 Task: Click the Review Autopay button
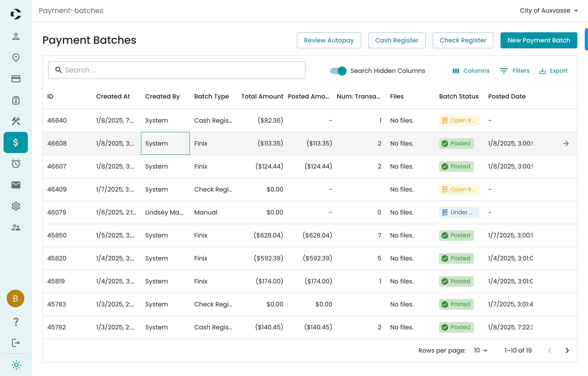329,40
